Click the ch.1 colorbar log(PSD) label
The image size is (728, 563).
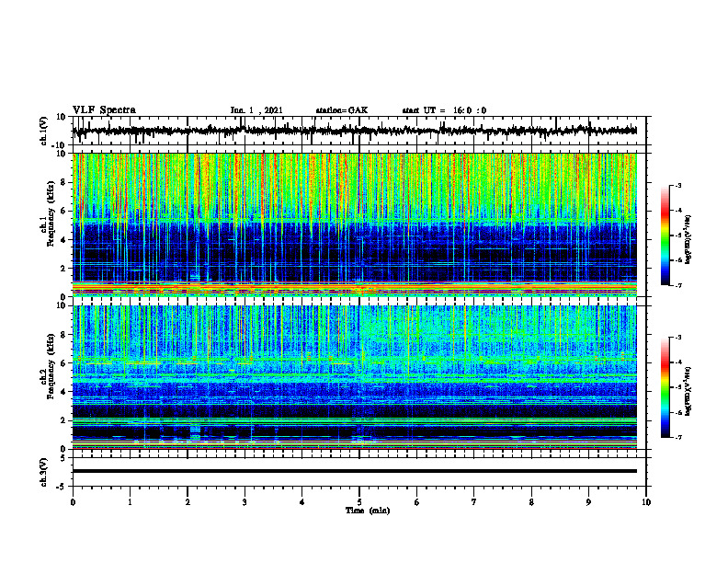(688, 240)
